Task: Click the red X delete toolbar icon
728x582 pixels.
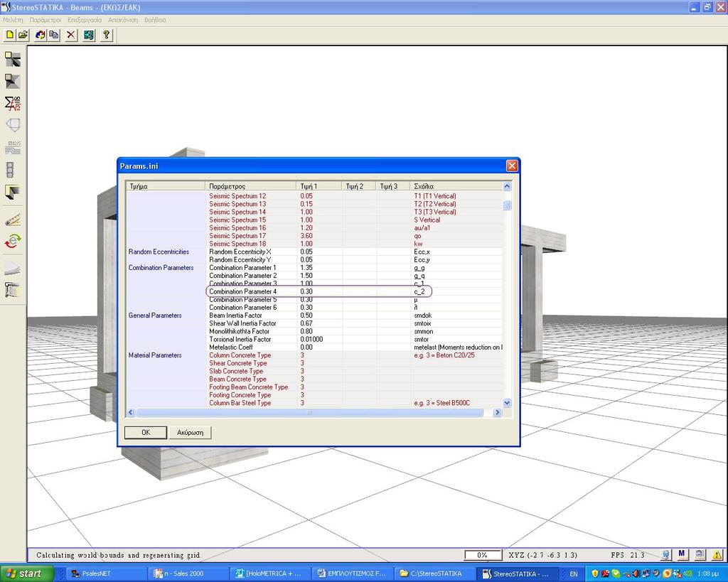Action: coord(70,35)
